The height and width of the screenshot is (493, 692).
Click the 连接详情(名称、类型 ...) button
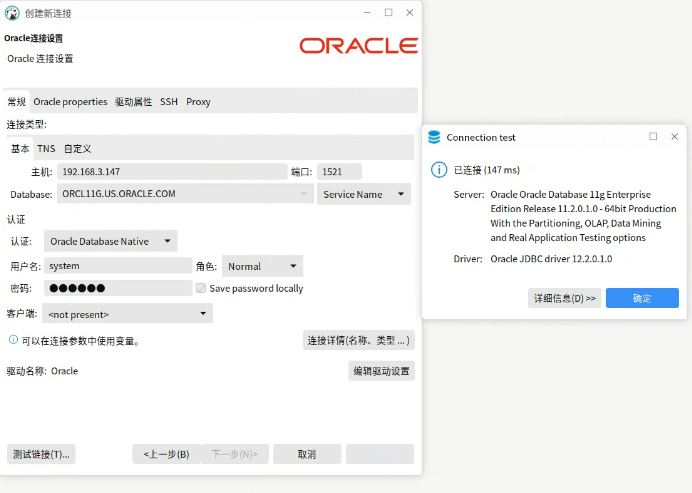pos(358,340)
